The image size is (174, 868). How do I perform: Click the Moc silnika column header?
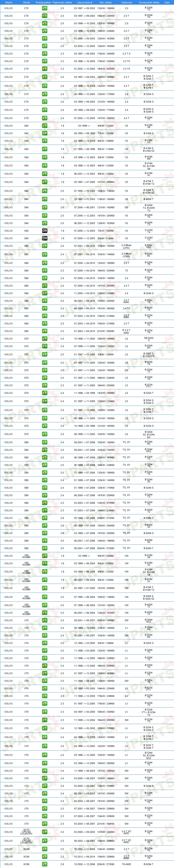pyautogui.click(x=105, y=2)
